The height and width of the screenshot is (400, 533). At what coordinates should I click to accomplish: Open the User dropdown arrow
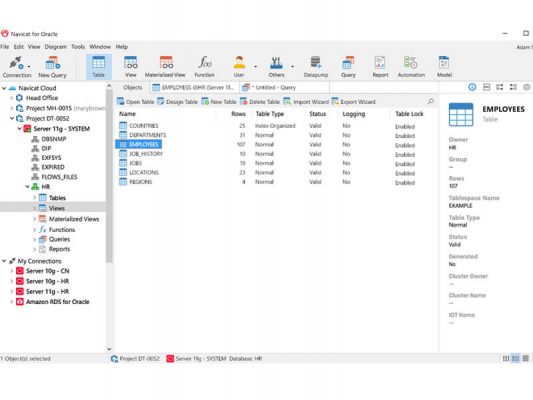pos(256,67)
